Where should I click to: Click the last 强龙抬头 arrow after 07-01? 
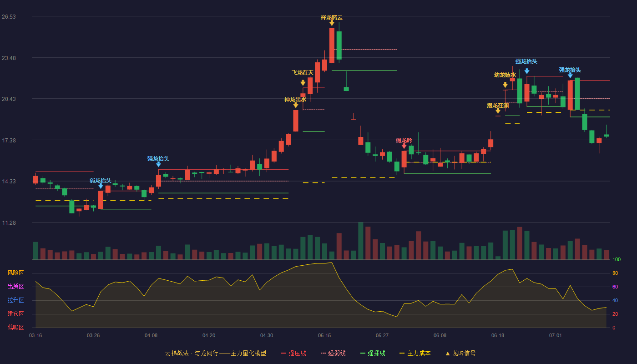tap(570, 75)
